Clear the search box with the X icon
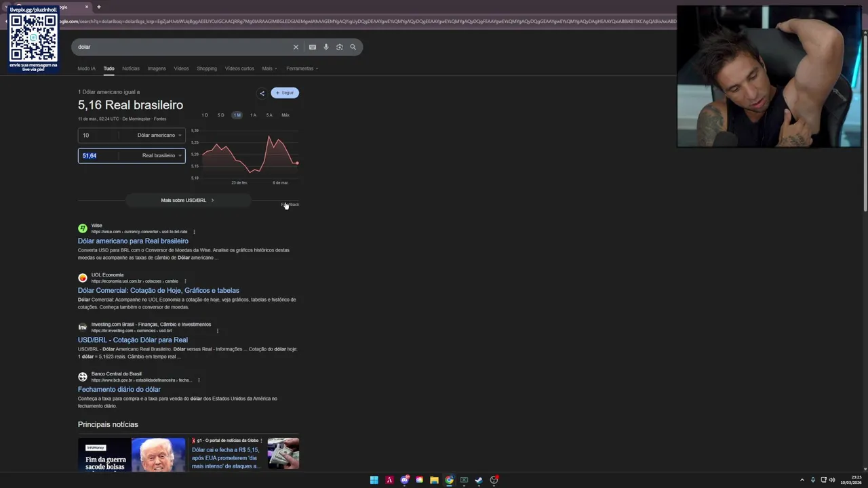868x488 pixels. [296, 47]
